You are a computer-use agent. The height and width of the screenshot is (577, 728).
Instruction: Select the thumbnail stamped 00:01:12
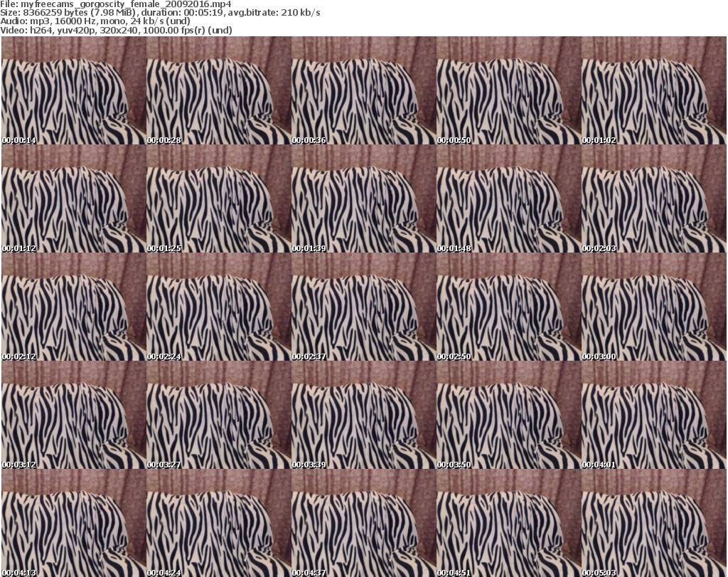point(74,198)
